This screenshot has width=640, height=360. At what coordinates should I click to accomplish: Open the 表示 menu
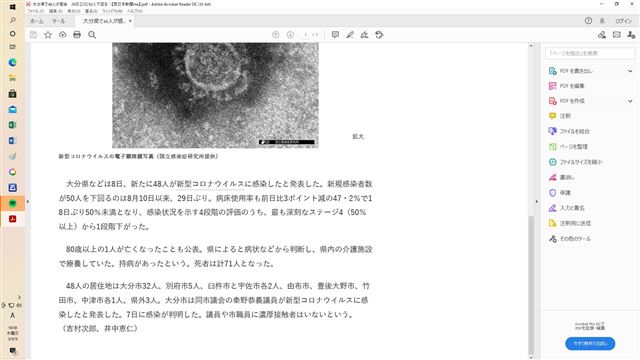73,11
